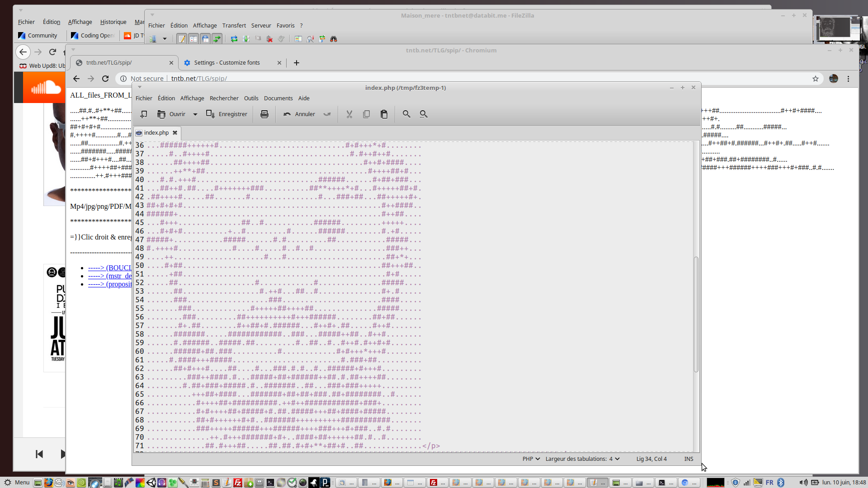The image size is (868, 488).
Task: Click the new document icon in editor toolbar
Action: point(143,114)
